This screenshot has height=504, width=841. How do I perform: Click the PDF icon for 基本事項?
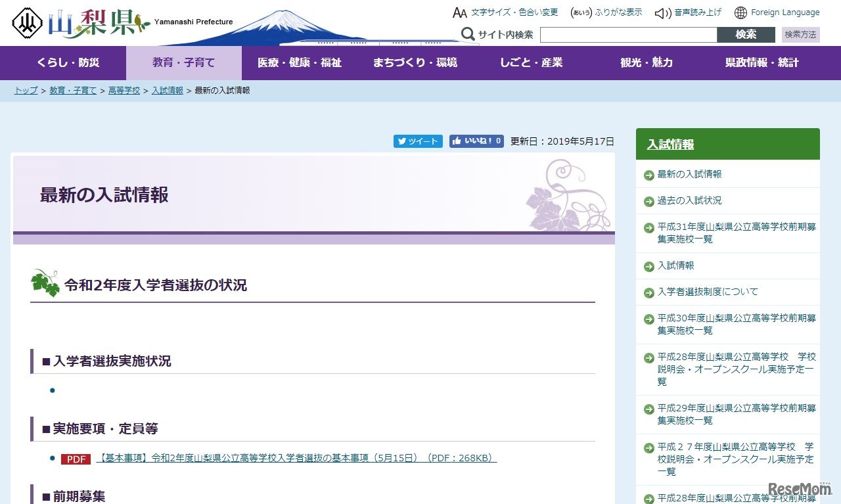(76, 459)
